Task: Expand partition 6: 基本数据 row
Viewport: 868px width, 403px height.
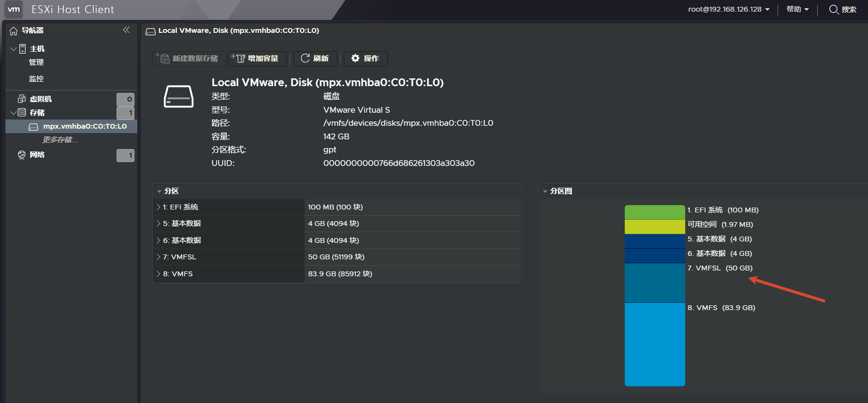Action: pos(158,240)
